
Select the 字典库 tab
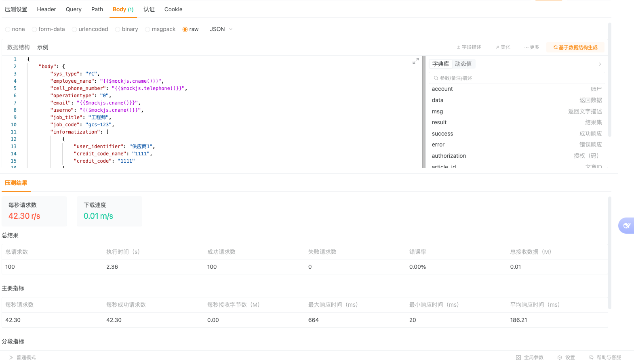coord(440,64)
